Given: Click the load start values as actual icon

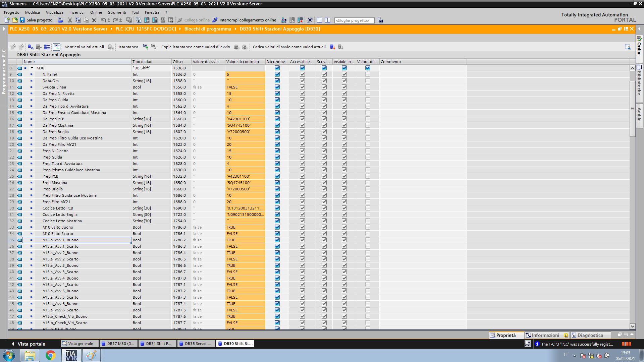Looking at the screenshot, I should 332,47.
